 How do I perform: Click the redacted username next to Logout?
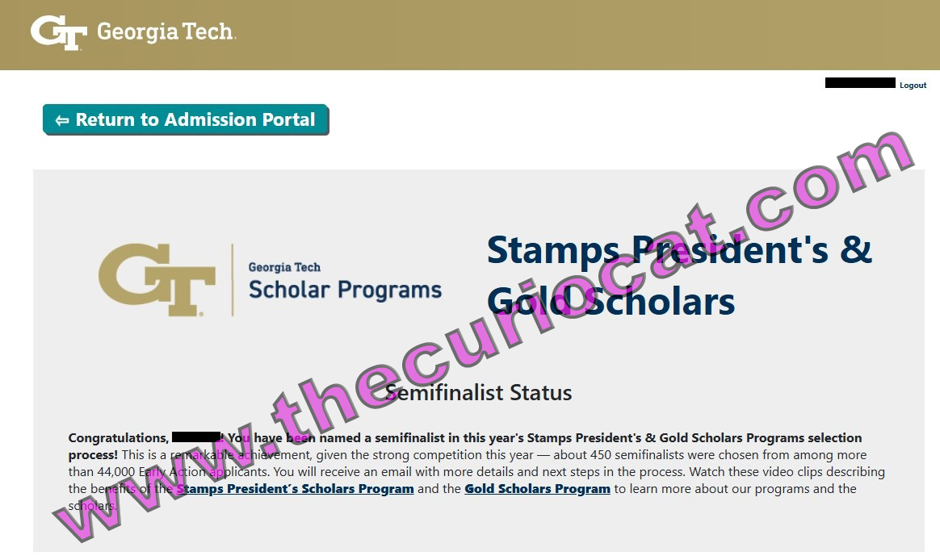860,83
